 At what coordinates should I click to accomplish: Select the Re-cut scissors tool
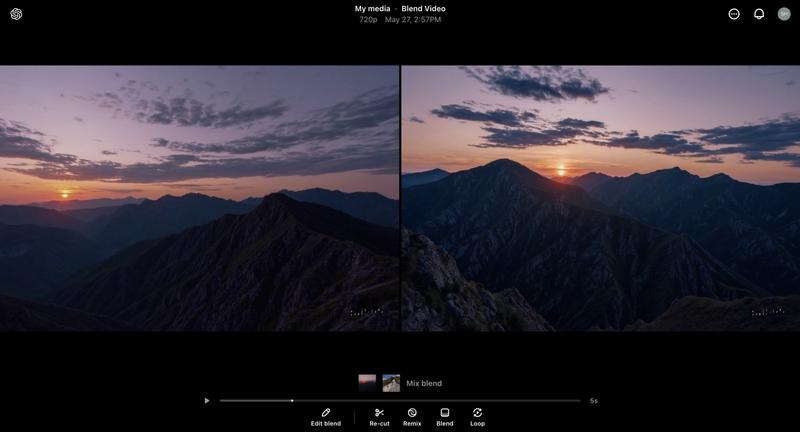coord(379,412)
